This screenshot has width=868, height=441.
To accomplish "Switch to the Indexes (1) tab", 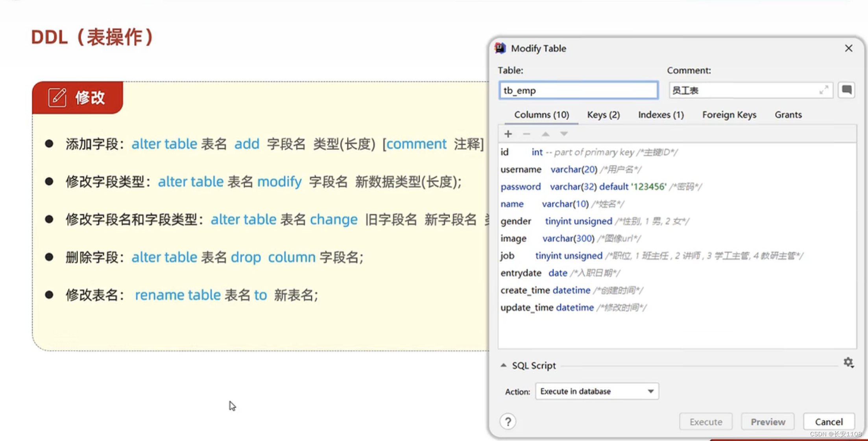I will pos(661,115).
